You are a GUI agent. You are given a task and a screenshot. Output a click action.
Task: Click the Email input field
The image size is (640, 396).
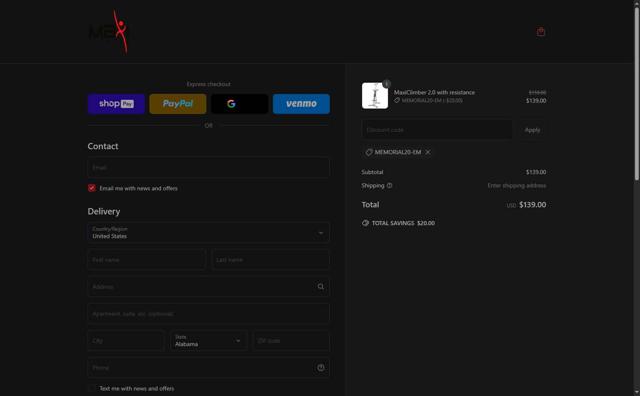pyautogui.click(x=209, y=167)
